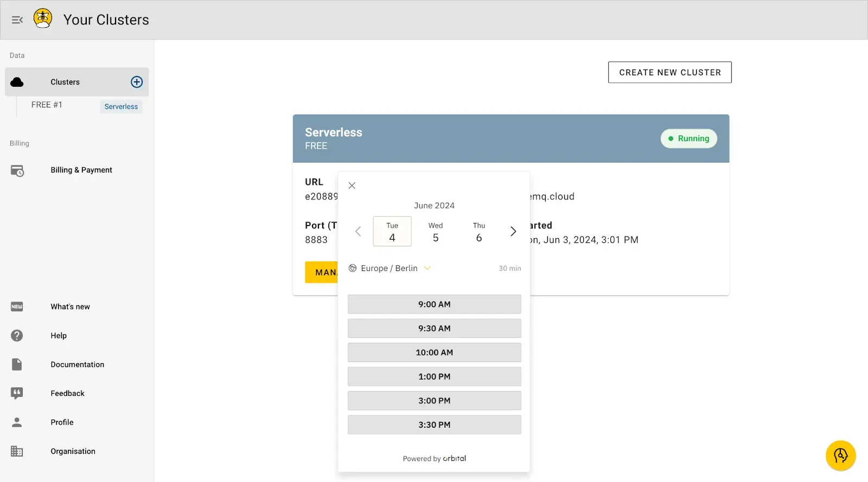The image size is (868, 482).
Task: Choose the 3:00 PM time slot
Action: coord(435,401)
